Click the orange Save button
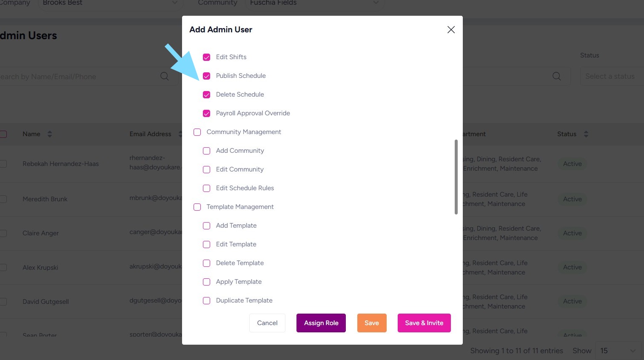The height and width of the screenshot is (360, 644). (372, 323)
